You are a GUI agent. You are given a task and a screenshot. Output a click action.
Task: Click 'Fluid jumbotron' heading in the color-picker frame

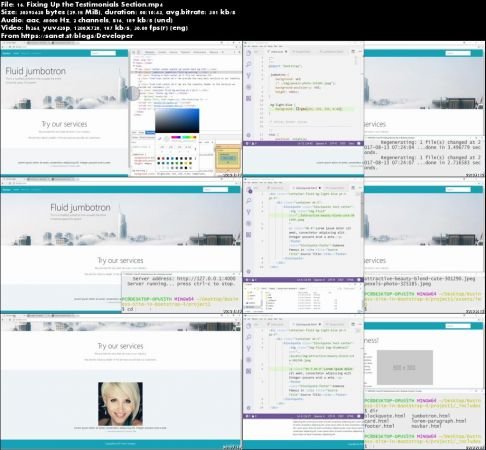coord(35,71)
